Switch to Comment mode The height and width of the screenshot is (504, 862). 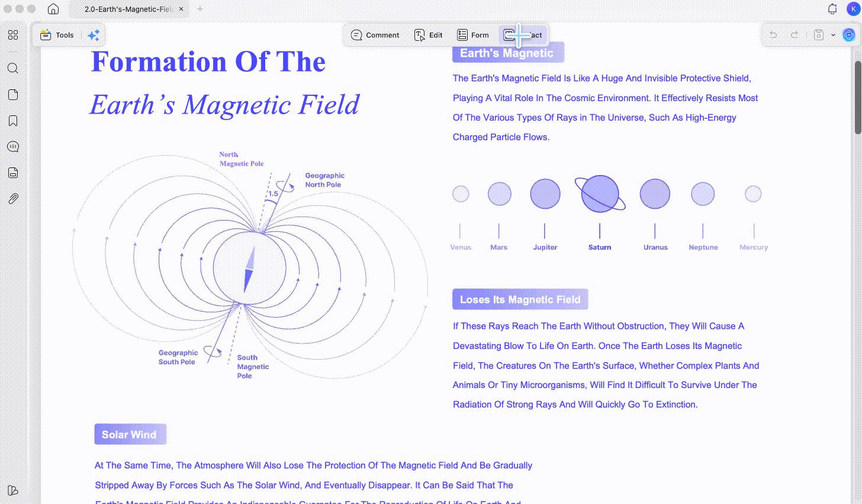(375, 35)
